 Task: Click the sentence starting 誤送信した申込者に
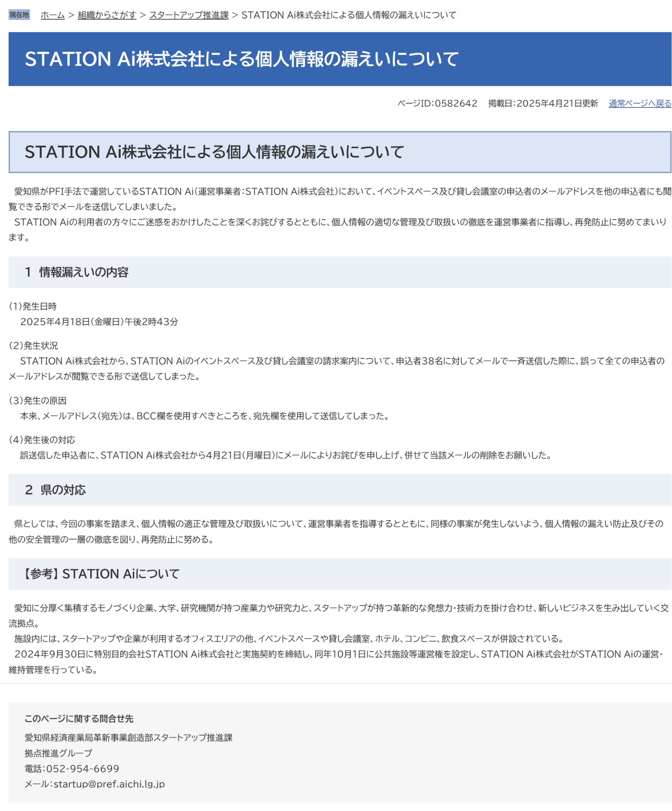[286, 455]
